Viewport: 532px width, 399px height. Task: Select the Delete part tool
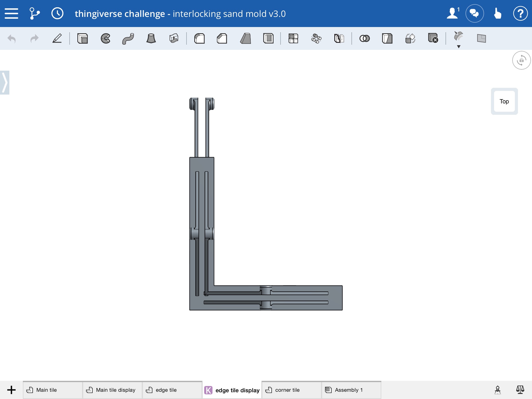pyautogui.click(x=433, y=38)
